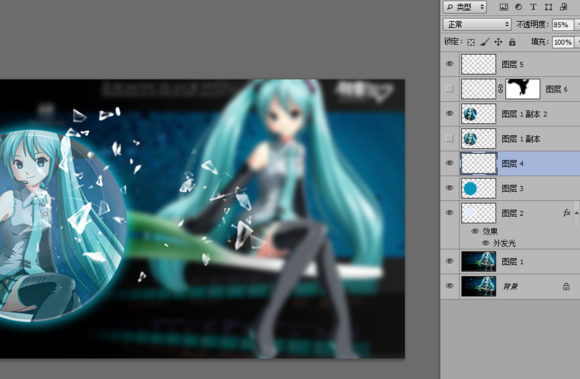Toggle 外发光 outer glow effect visibility

tap(486, 243)
